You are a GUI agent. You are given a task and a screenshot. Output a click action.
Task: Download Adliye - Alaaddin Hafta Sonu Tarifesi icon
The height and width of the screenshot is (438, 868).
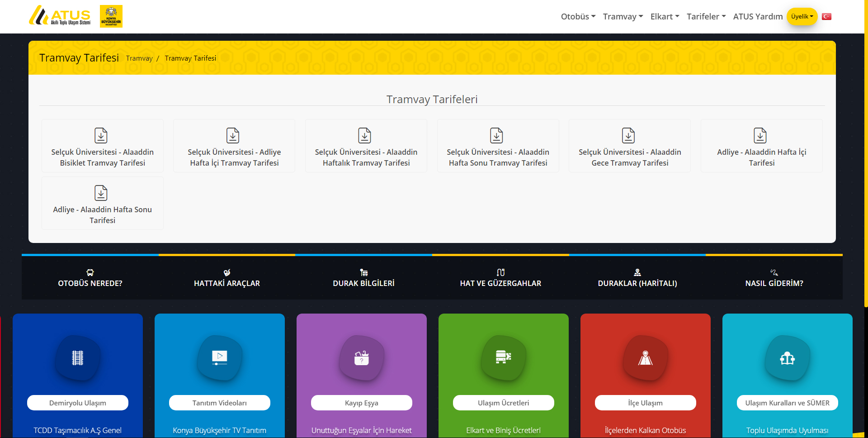(x=101, y=193)
